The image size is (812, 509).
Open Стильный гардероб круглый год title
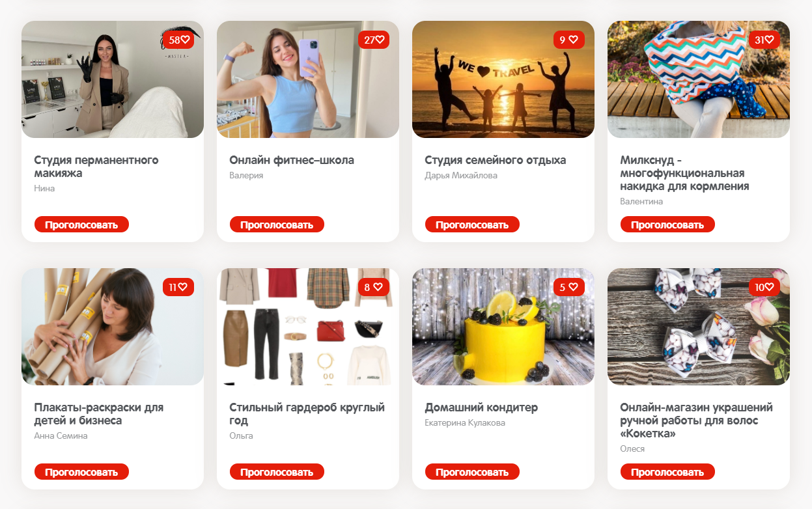click(307, 414)
